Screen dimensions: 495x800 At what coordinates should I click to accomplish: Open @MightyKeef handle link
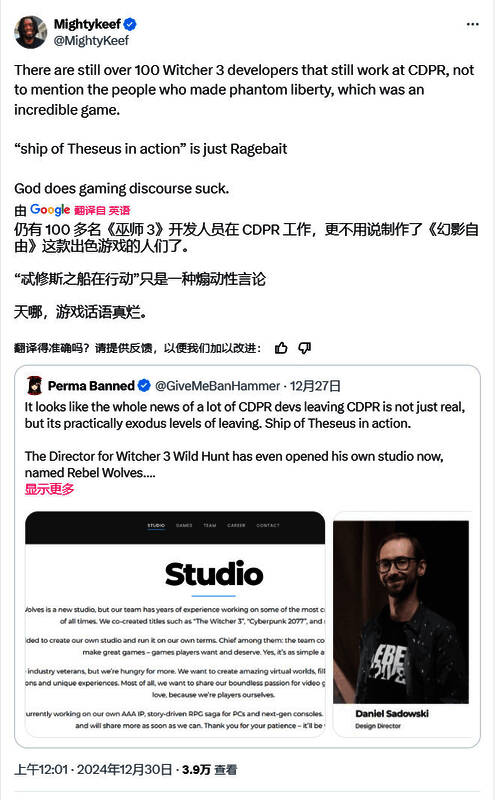tap(91, 40)
